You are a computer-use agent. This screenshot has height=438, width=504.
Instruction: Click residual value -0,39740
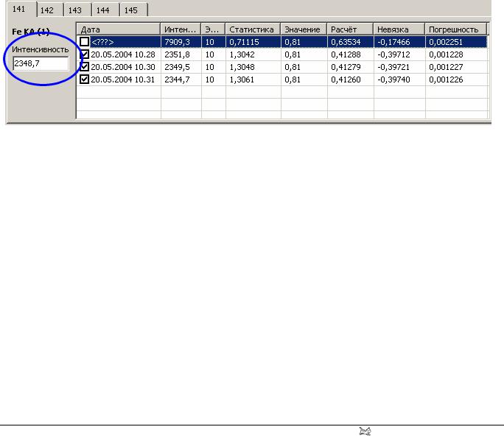393,80
